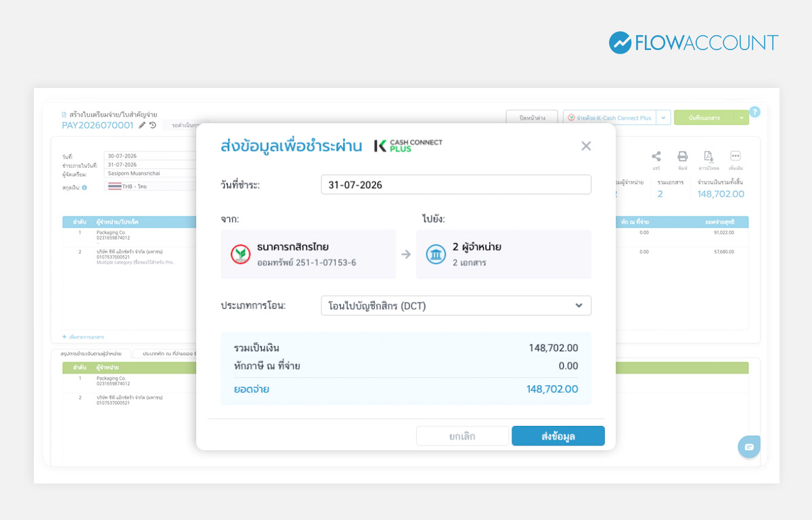The image size is (812, 520).
Task: Open the history clock icon beside document number
Action: pos(153,125)
